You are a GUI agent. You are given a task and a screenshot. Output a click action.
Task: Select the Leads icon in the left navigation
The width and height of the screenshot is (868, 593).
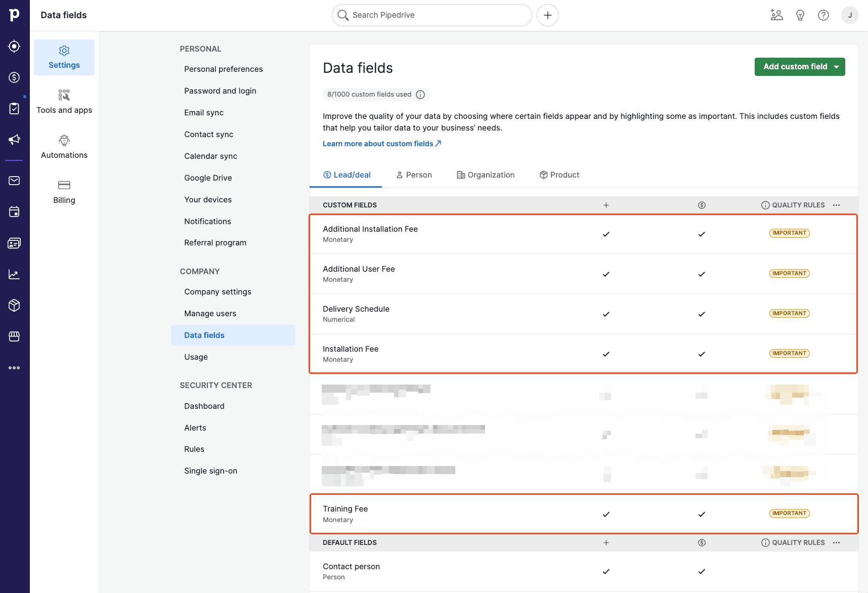15,46
